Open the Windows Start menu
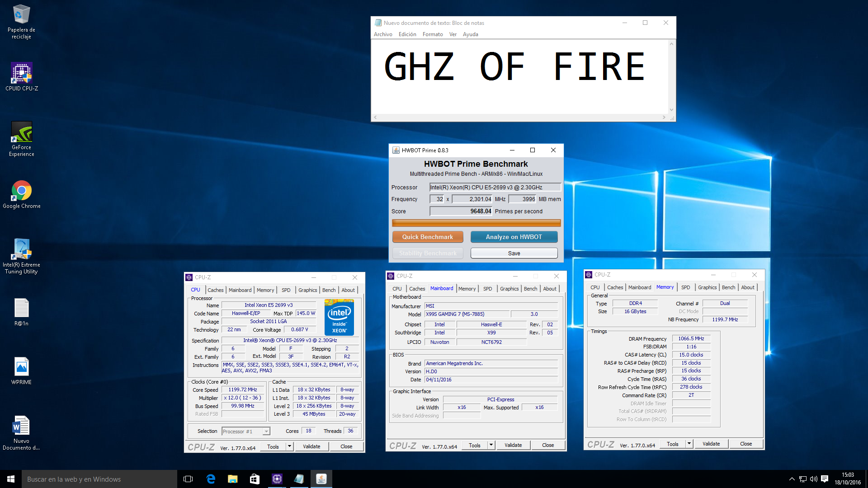Viewport: 868px width, 488px height. click(x=11, y=479)
